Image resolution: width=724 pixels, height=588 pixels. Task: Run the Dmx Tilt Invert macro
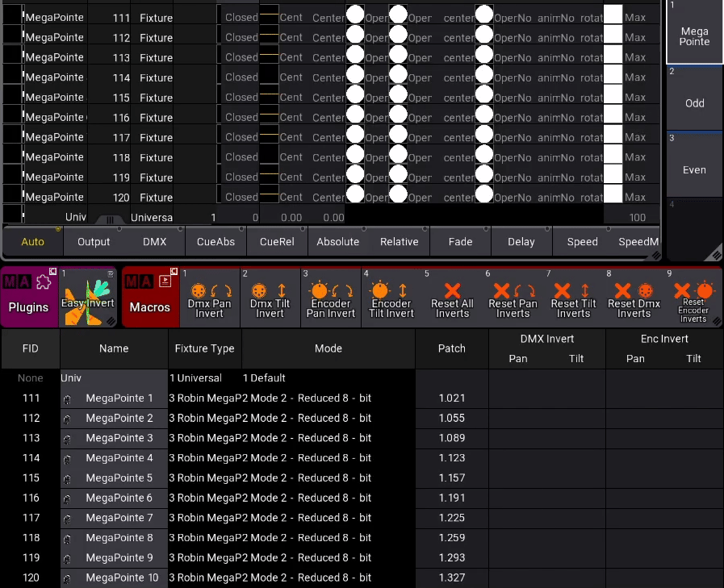pos(270,297)
